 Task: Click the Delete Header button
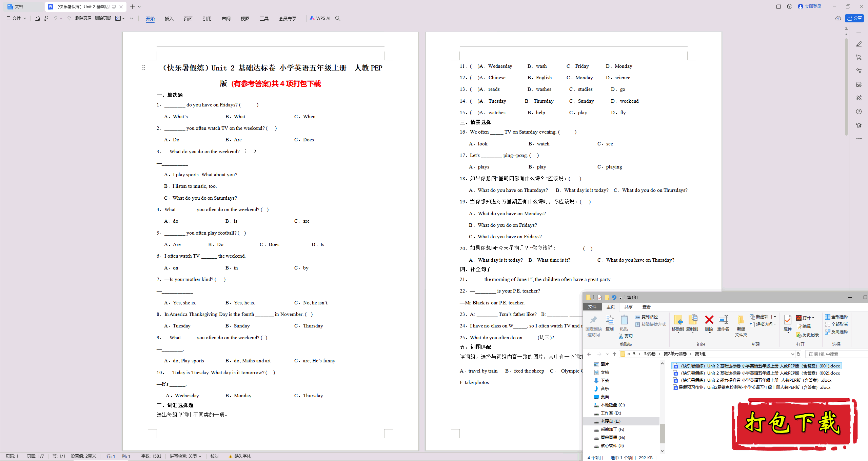coord(83,18)
